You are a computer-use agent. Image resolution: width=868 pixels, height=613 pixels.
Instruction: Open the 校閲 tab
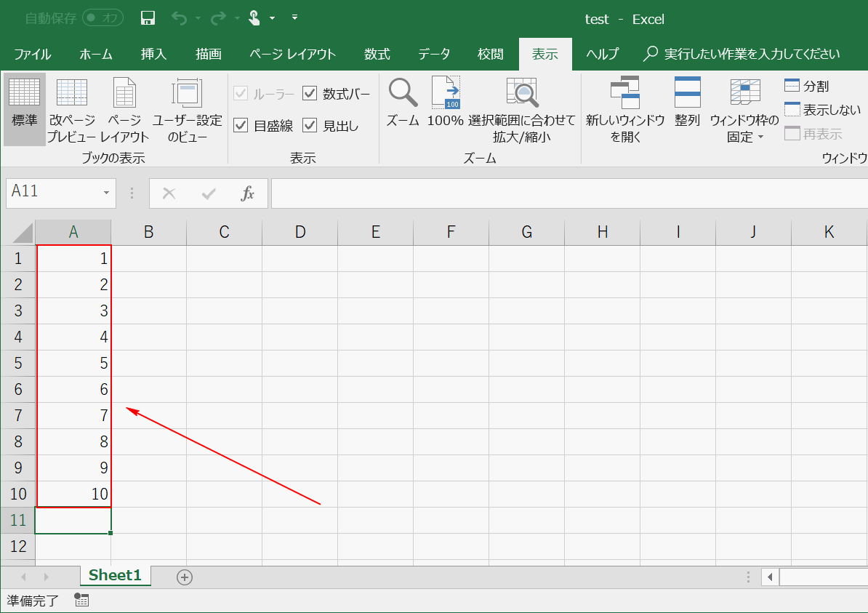491,54
